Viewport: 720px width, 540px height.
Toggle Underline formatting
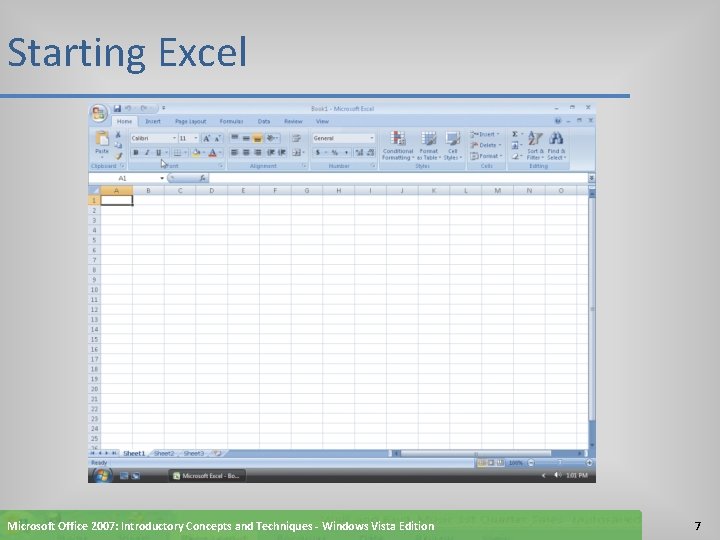(x=158, y=152)
